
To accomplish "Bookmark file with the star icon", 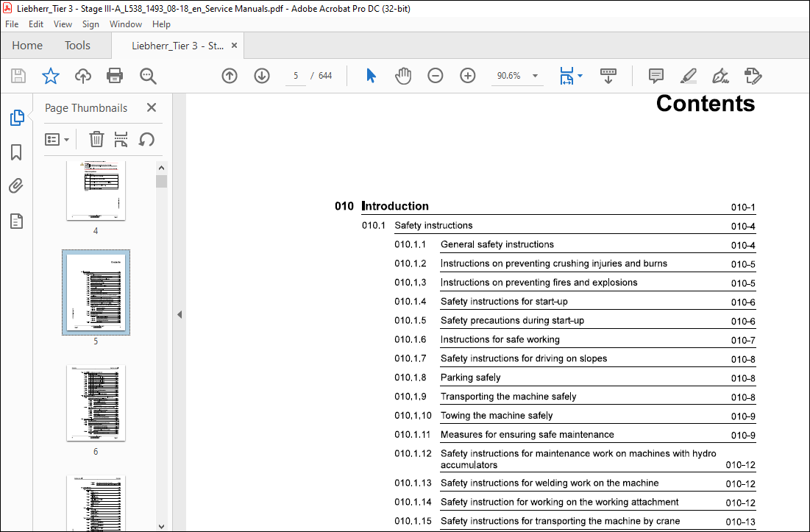I will pyautogui.click(x=51, y=76).
